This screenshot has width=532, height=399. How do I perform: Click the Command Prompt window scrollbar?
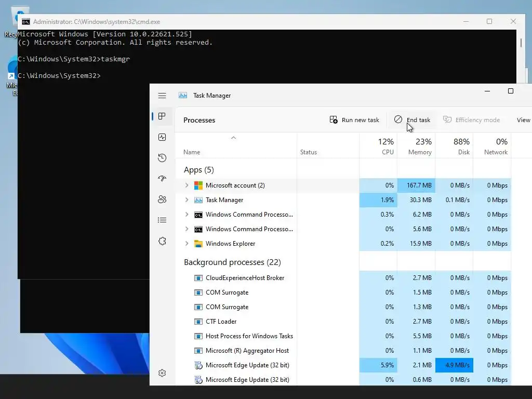[521, 43]
